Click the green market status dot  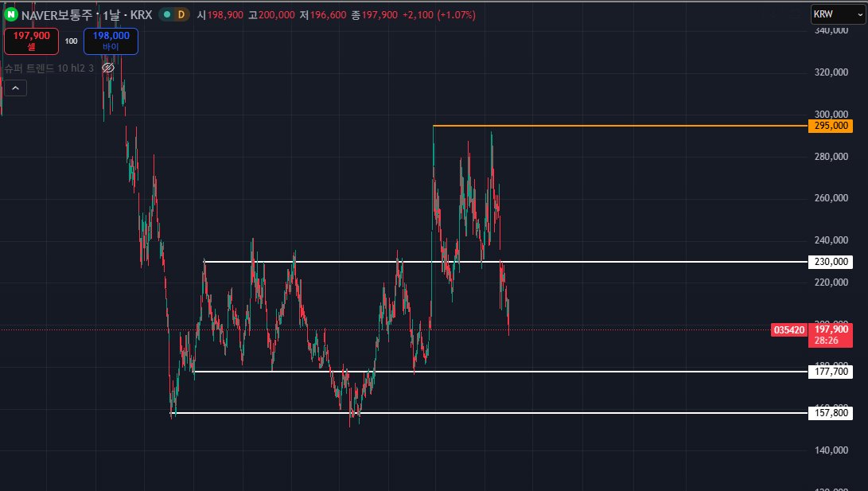point(167,15)
